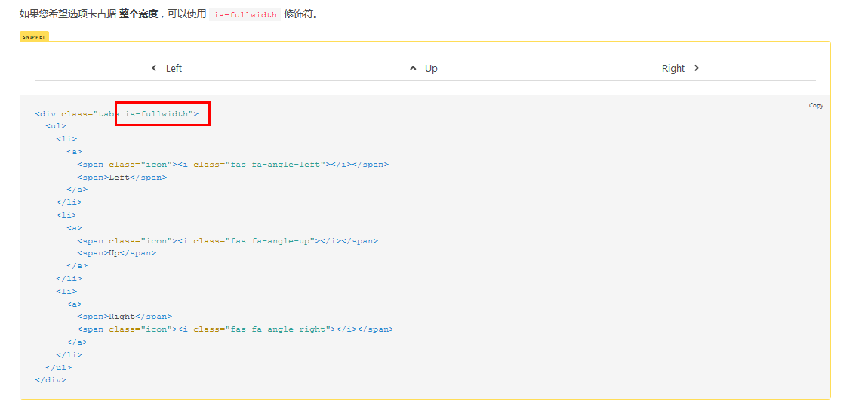Click the inline is-fullwidth code in description

[245, 15]
